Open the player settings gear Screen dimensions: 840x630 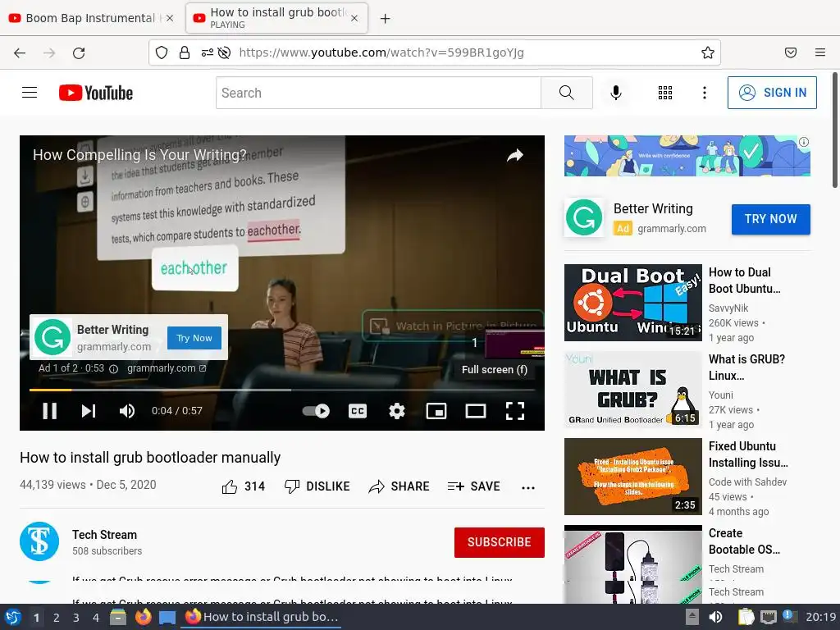(x=396, y=411)
